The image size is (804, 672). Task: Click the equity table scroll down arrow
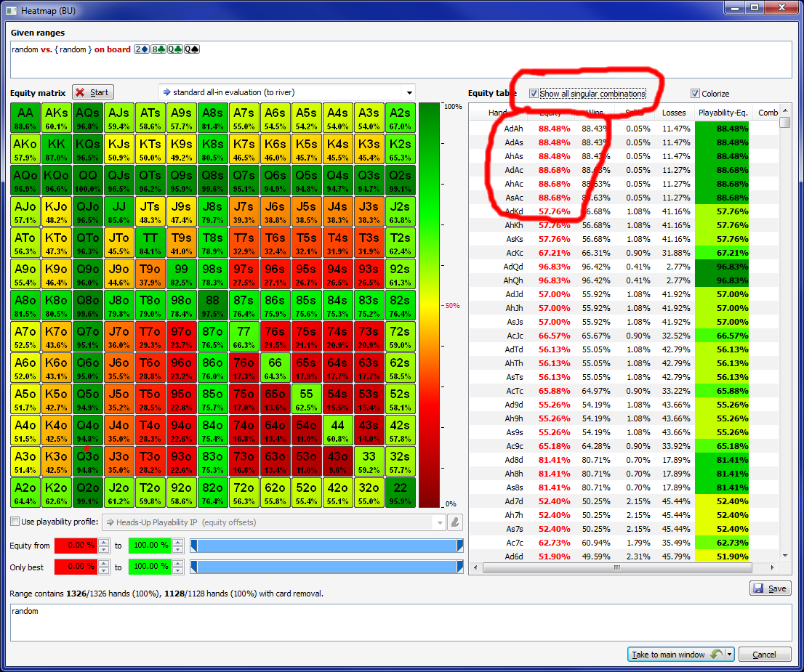[784, 556]
